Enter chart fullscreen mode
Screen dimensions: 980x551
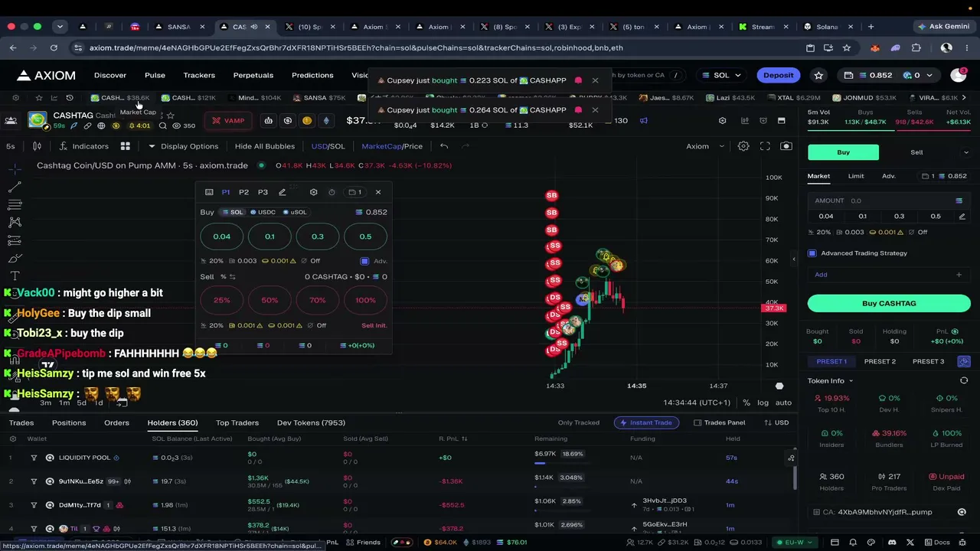pos(765,146)
